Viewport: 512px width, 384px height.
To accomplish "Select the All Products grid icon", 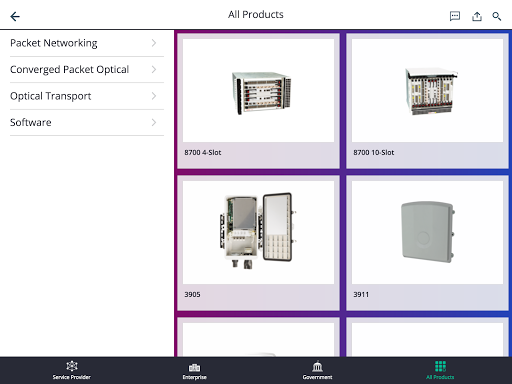I will pyautogui.click(x=440, y=366).
